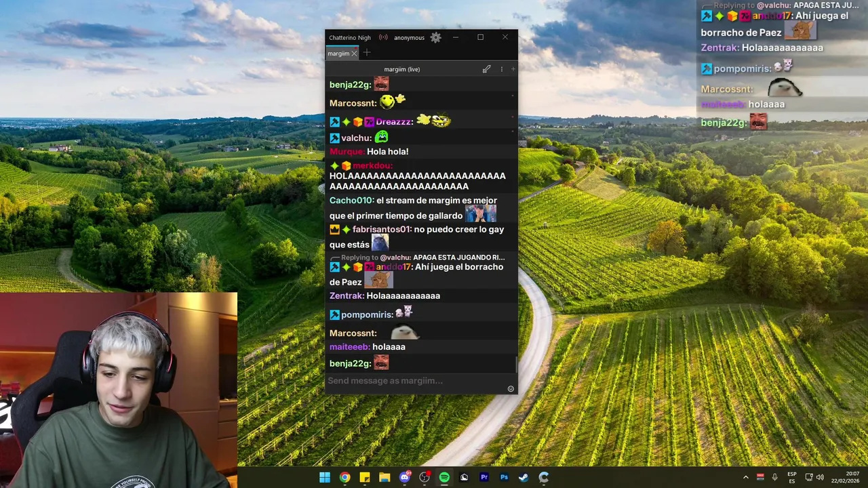Click the blue badge next to pompomiris
868x488 pixels.
(x=334, y=315)
